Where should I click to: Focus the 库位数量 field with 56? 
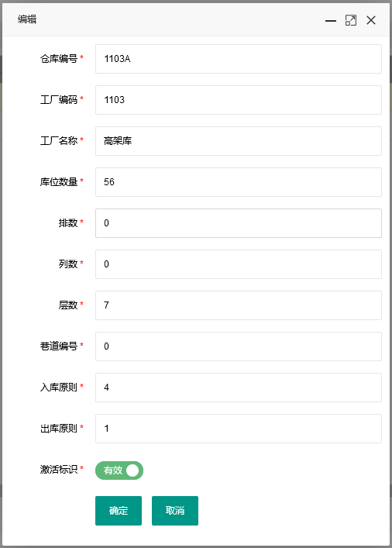[x=239, y=182]
